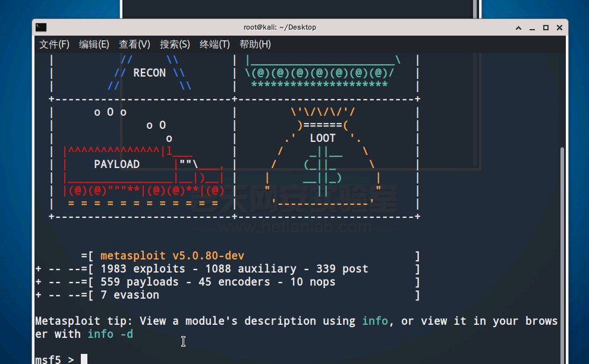Click the '45 encoders' text
The image size is (589, 364).
tap(234, 282)
